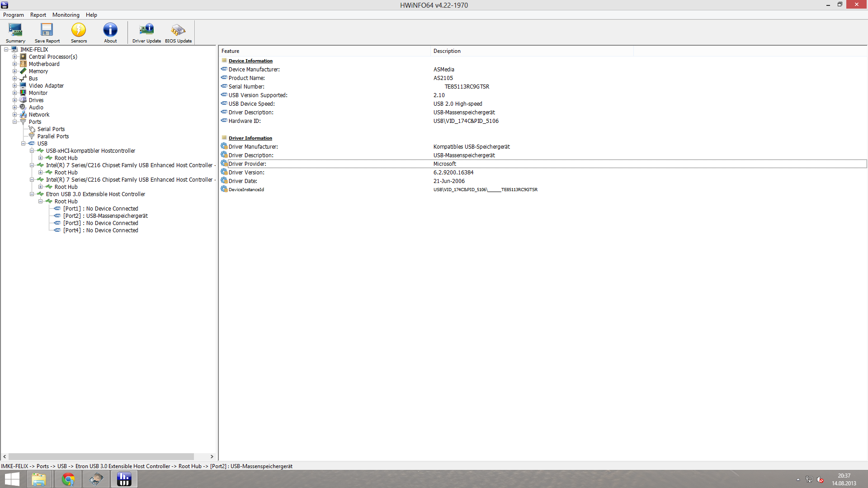868x488 pixels.
Task: Open File Explorer from the taskbar
Action: click(x=39, y=479)
